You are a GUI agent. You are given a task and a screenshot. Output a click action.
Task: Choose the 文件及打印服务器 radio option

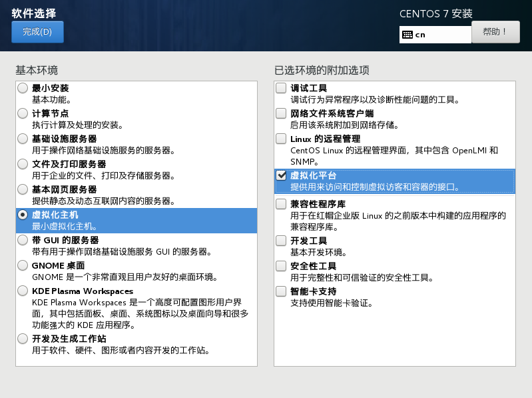point(23,164)
